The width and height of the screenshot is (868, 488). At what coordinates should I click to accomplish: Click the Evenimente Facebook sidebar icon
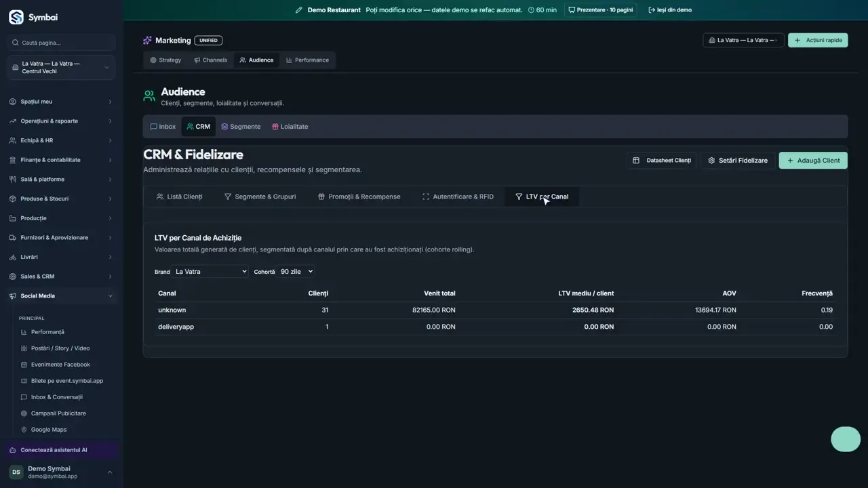tap(24, 365)
